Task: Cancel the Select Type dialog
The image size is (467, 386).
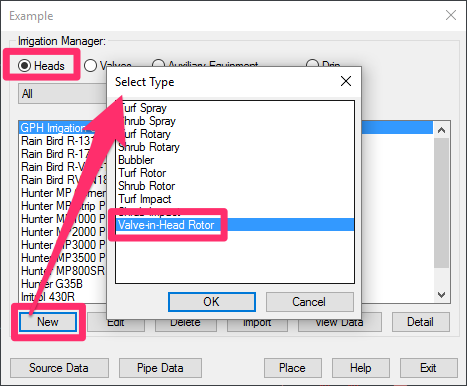Action: 309,302
